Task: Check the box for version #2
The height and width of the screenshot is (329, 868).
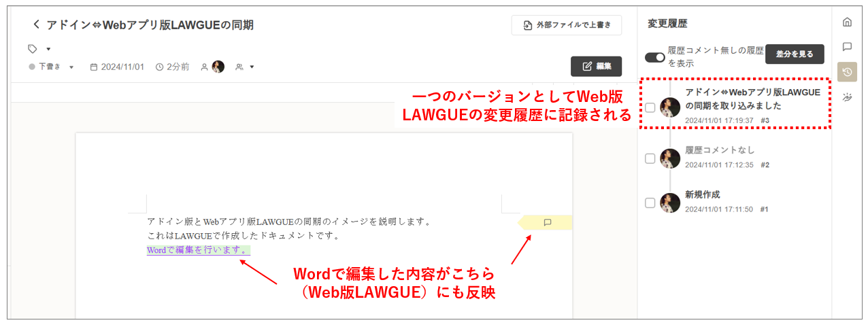Action: [650, 158]
